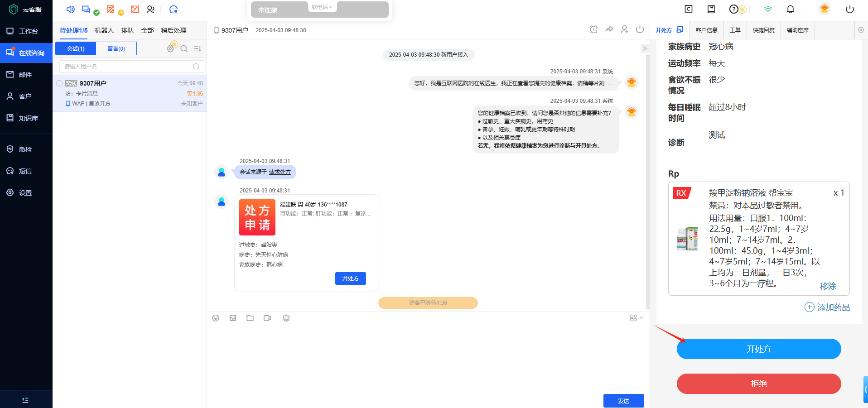Open 质检 in the sidebar

[x=26, y=149]
